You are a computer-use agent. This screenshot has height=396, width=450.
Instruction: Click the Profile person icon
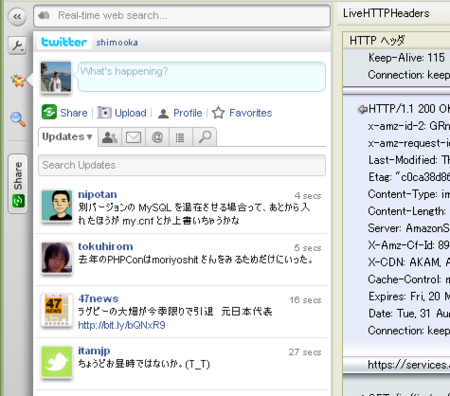coord(163,114)
